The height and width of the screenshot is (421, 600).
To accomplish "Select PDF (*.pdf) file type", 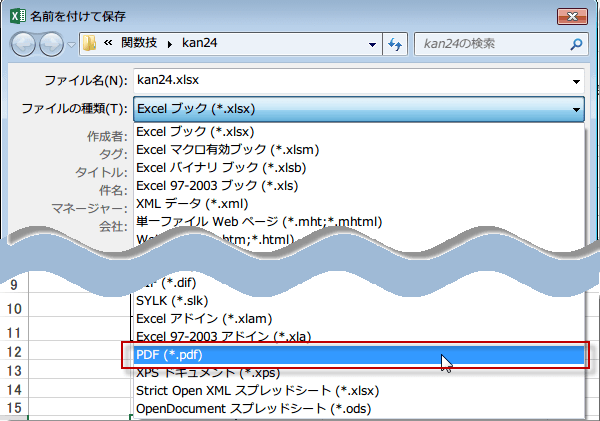I will tap(359, 355).
